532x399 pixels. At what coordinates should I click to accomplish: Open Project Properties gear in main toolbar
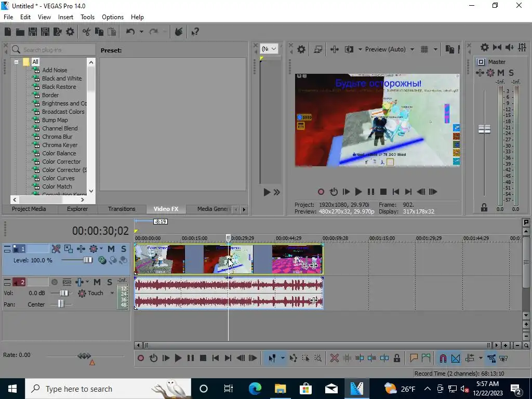(70, 32)
